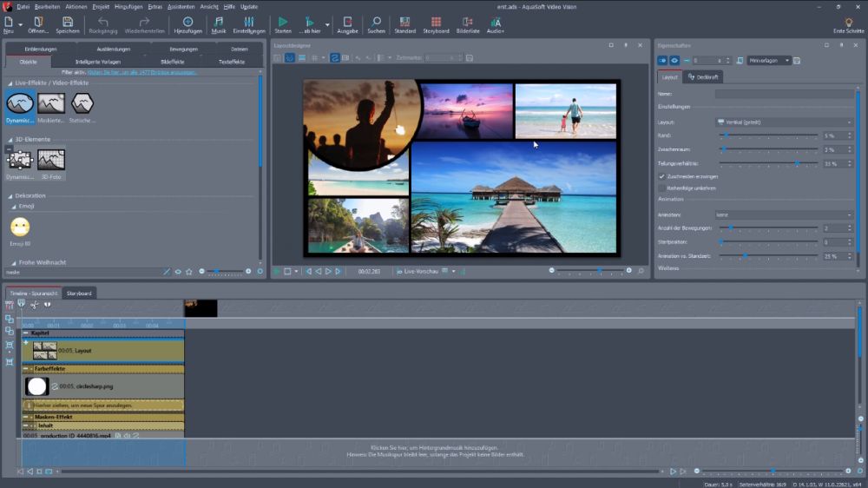Click the scissors cut tool in timeline
This screenshot has height=488, width=868.
pos(34,304)
